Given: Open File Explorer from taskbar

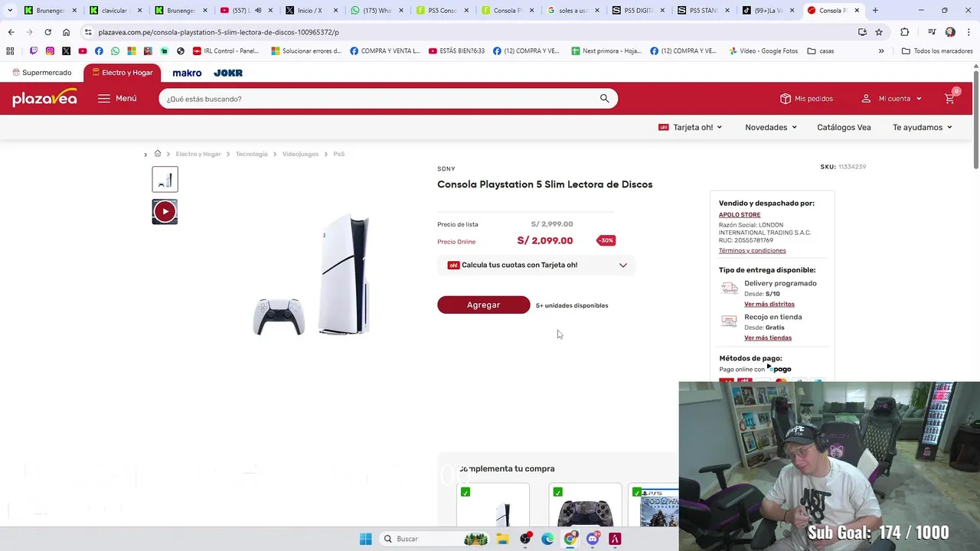Looking at the screenshot, I should [x=502, y=539].
